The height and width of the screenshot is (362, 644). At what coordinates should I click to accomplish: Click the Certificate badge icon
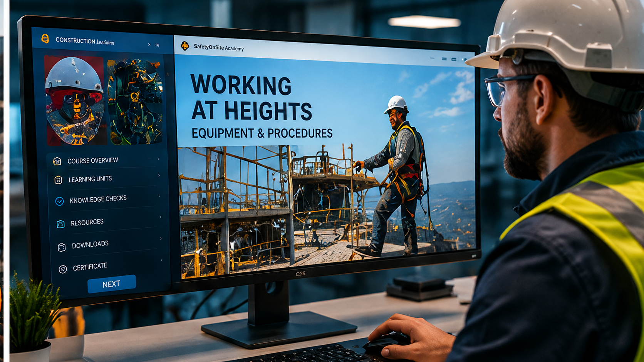coord(63,269)
